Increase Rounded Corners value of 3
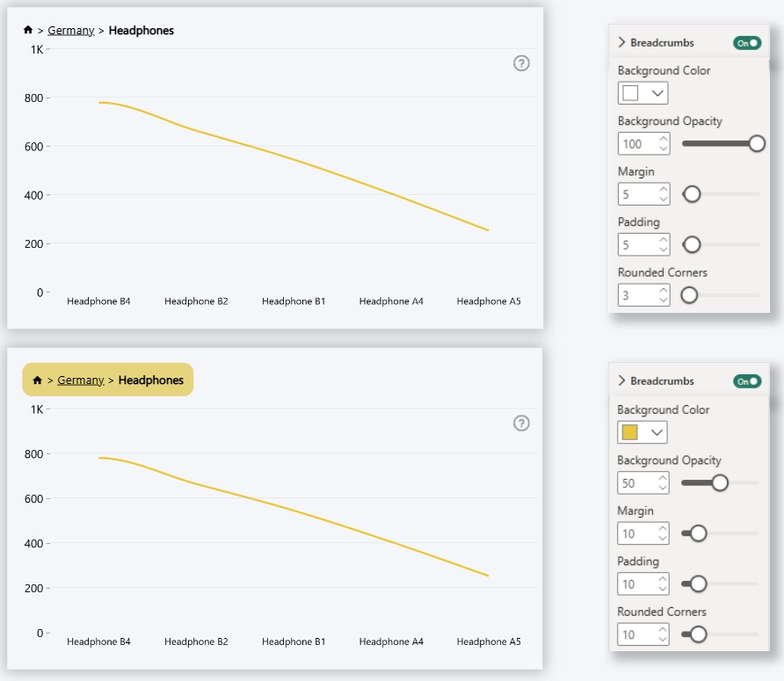Screen dimensions: 784x681 pos(664,291)
